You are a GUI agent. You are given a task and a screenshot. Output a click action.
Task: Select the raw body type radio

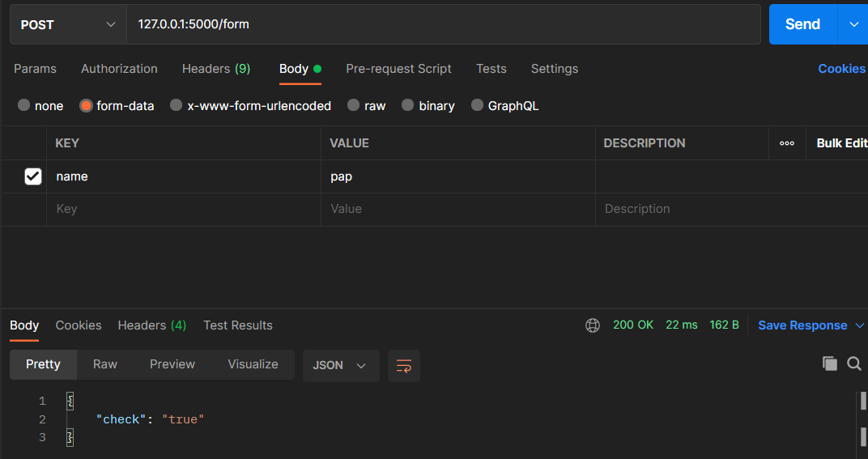coord(354,105)
